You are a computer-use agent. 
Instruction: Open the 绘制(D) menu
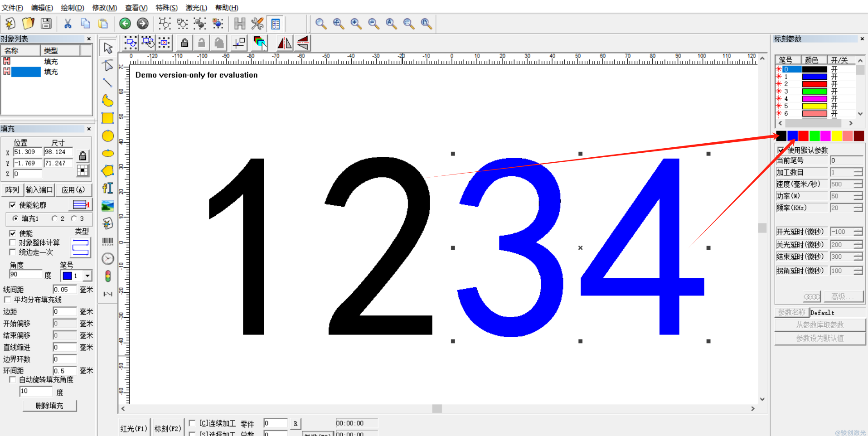(73, 8)
